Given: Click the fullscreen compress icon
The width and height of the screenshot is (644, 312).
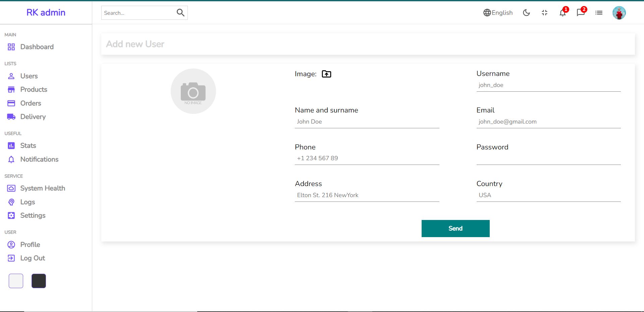Looking at the screenshot, I should (544, 13).
